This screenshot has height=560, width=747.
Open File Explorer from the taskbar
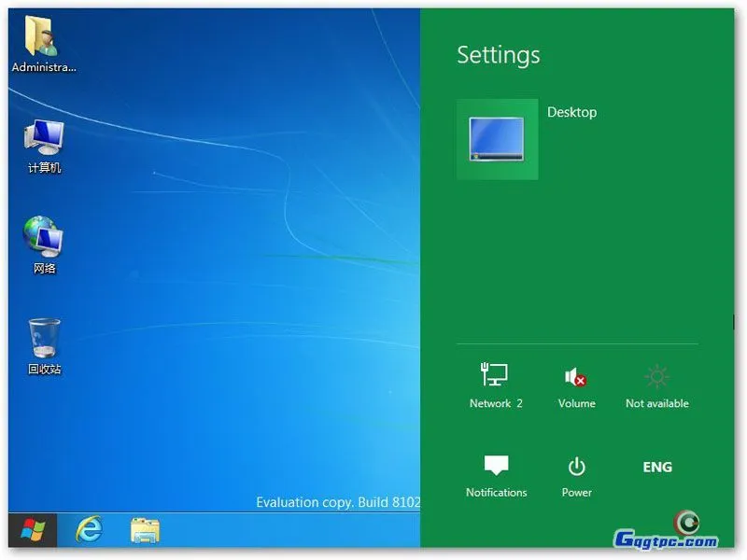coord(145,530)
